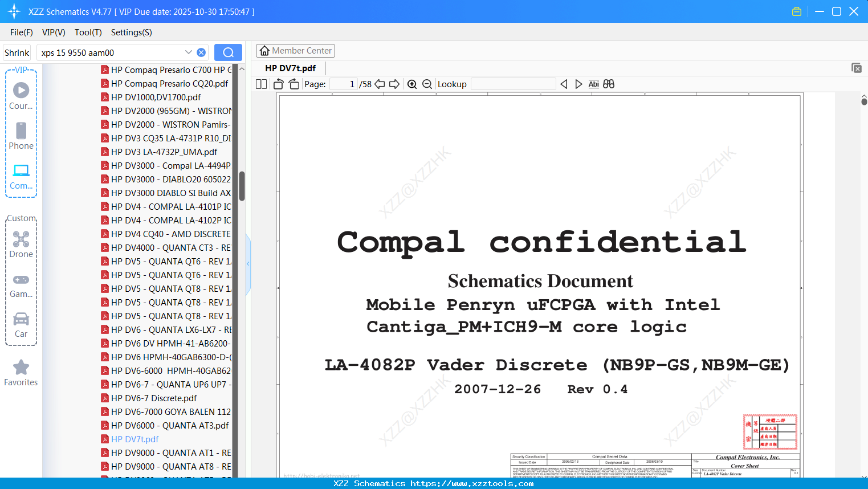Open HP DV4 - COMPAL LA-4101P file
Image resolution: width=868 pixels, height=489 pixels.
(166, 206)
